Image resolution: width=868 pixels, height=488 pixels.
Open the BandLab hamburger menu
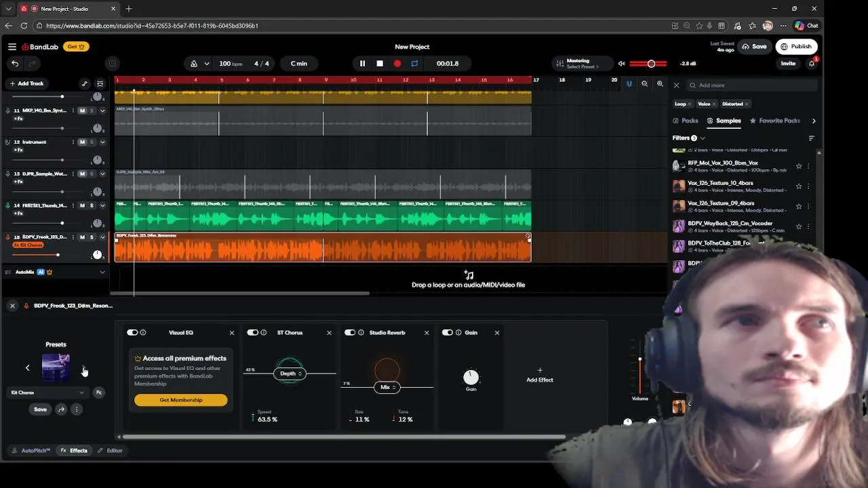click(x=12, y=47)
